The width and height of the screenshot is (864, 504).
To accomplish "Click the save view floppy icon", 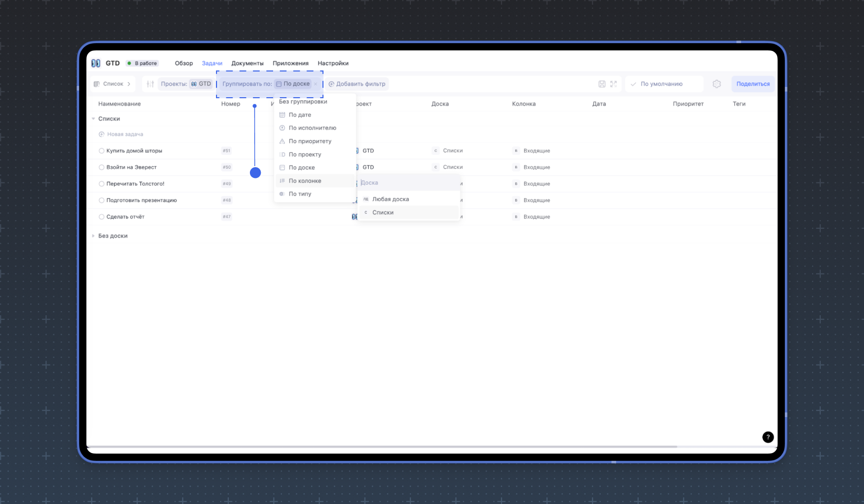I will pos(602,84).
